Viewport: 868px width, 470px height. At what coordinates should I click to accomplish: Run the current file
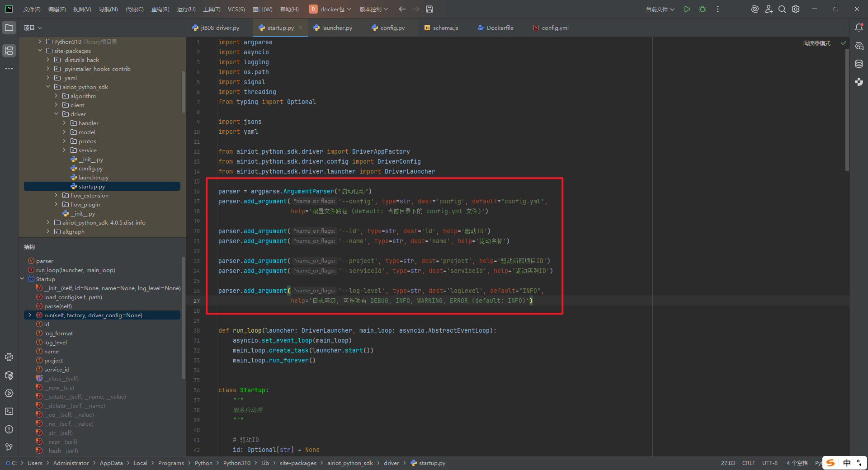(x=687, y=9)
